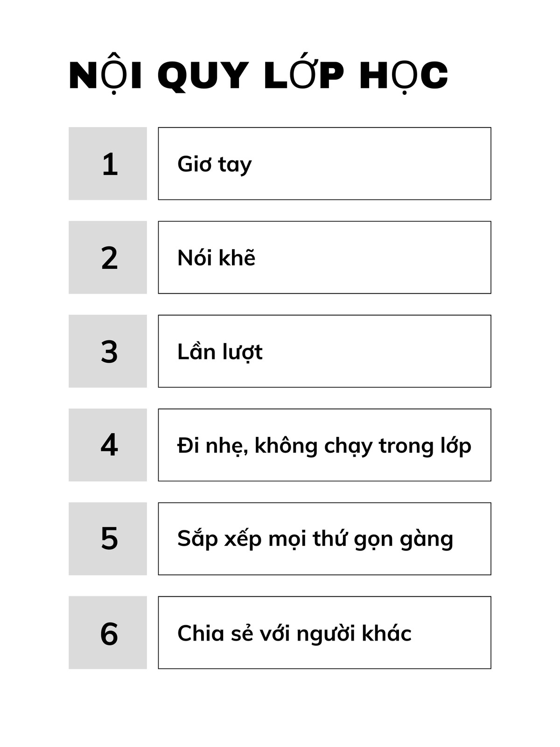Viewport: 560px width, 747px height.
Task: Click the title Nội quy lớp học
Action: [258, 75]
